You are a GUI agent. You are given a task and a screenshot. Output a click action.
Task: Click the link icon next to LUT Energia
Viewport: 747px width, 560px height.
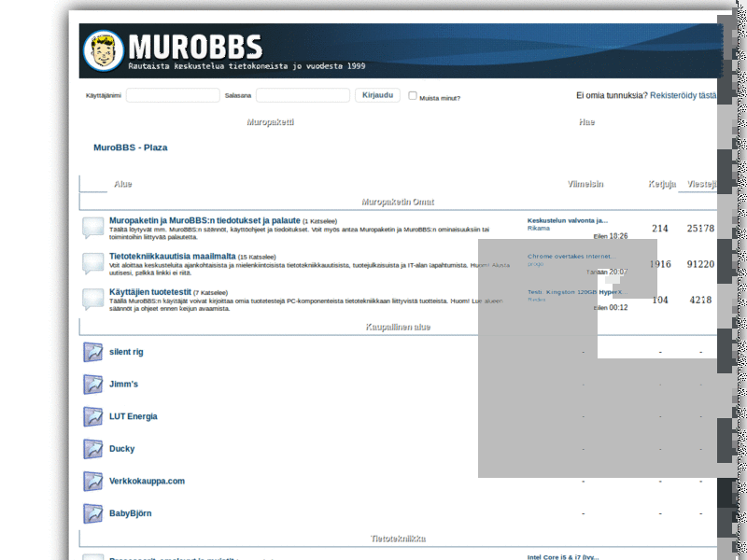coord(92,416)
